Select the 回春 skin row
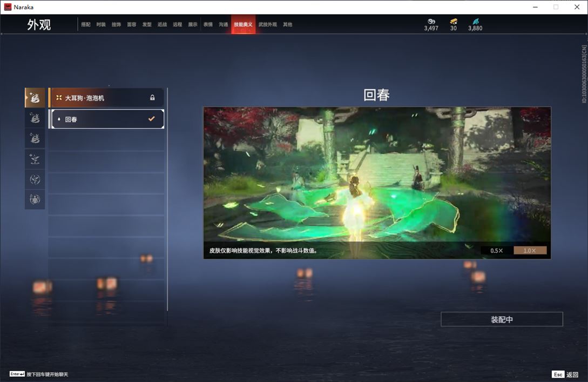 click(107, 119)
